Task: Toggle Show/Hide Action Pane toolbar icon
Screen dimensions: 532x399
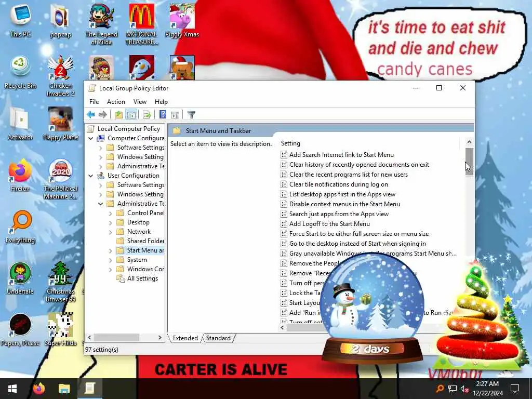Action: tap(175, 115)
